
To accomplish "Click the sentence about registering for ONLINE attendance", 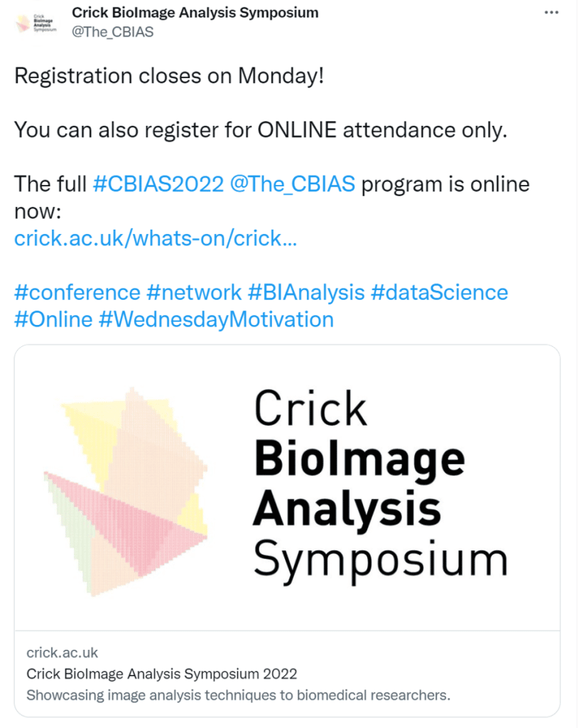I will pyautogui.click(x=261, y=130).
